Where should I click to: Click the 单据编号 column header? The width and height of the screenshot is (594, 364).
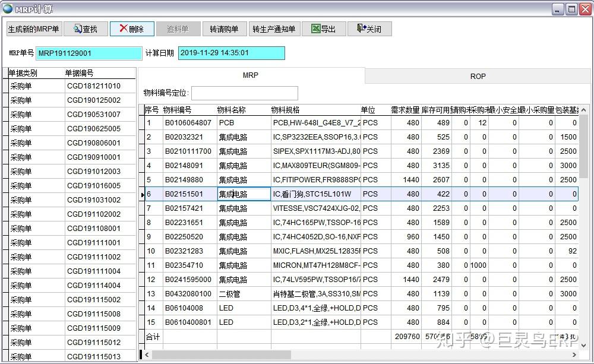coord(100,73)
